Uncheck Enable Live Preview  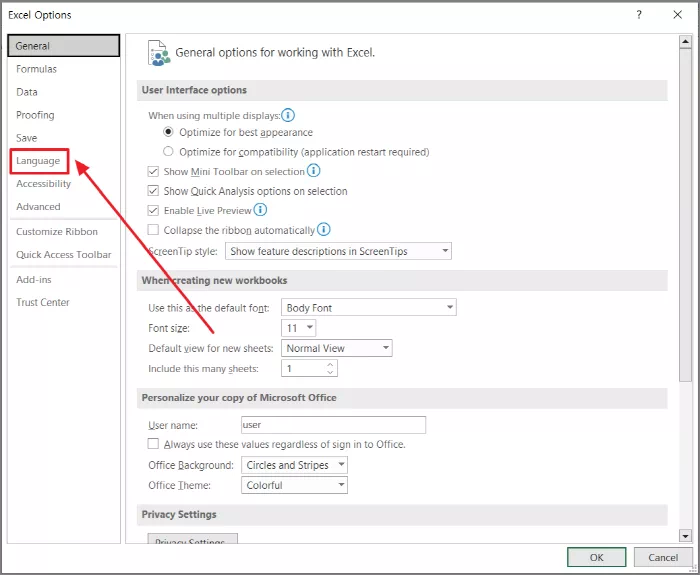[153, 210]
